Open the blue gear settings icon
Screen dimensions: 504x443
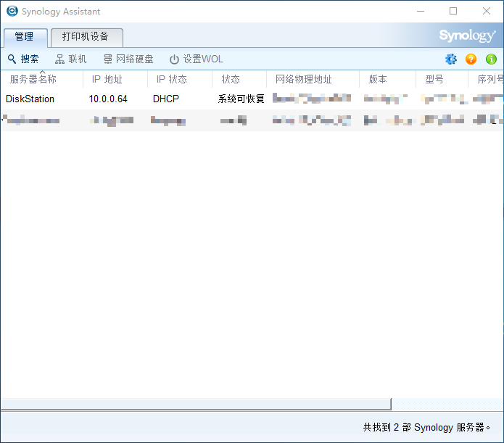tap(450, 59)
